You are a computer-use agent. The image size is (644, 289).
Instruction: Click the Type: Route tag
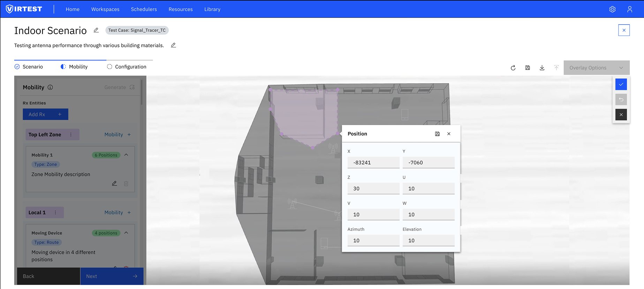pos(47,242)
